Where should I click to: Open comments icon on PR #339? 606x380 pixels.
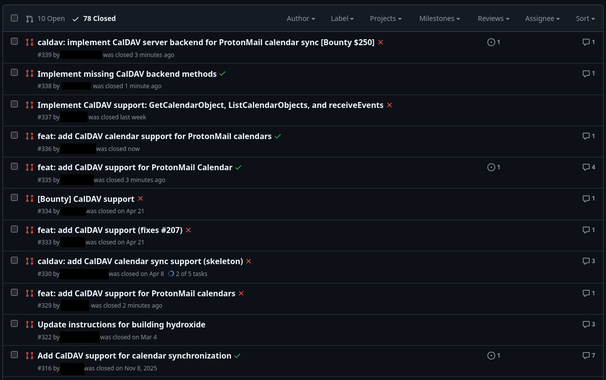(589, 42)
